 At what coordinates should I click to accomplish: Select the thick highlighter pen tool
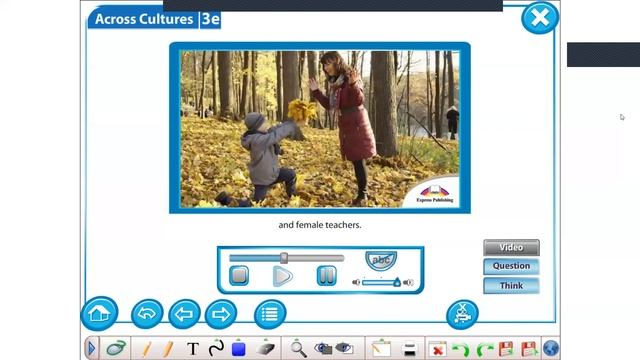[168, 349]
